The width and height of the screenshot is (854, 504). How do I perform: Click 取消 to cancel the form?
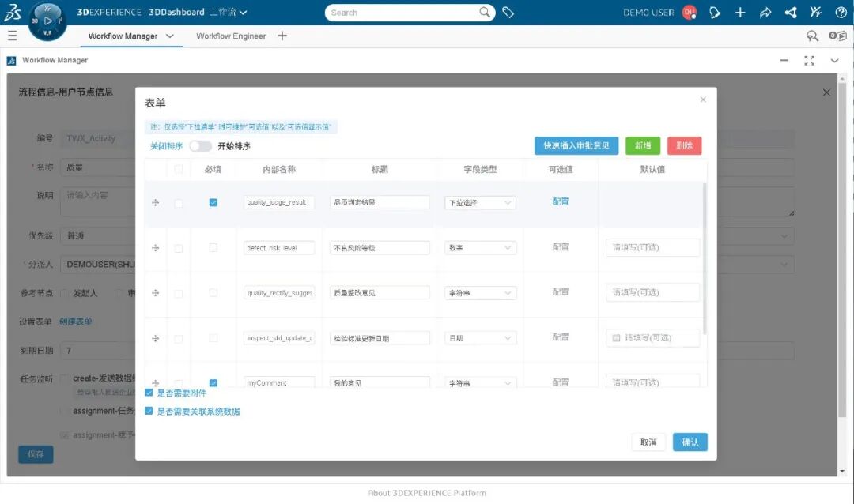[x=648, y=442]
